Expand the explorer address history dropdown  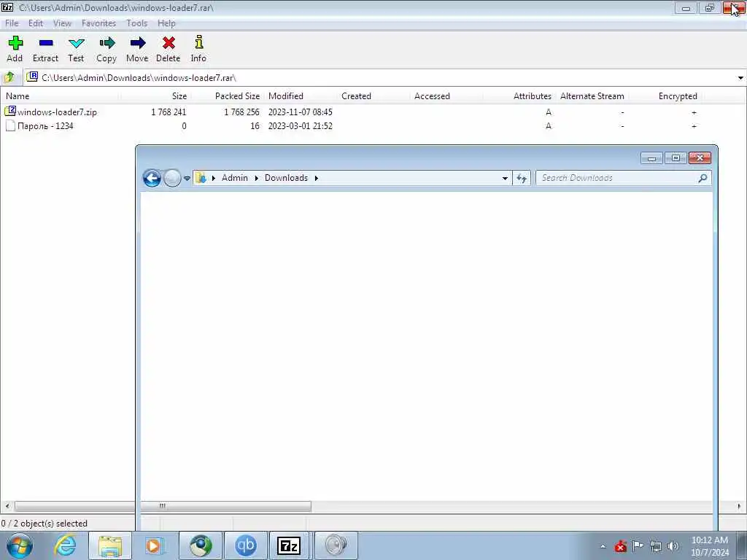tap(505, 179)
